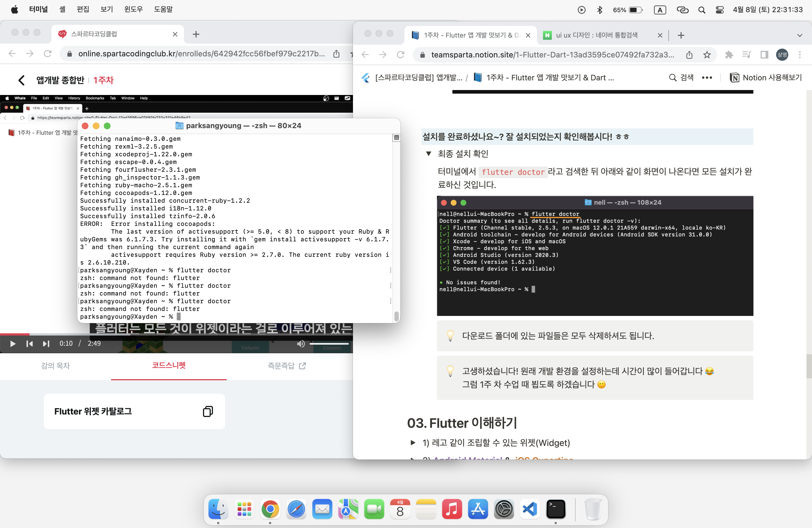Open the Chrome three-dot menu
The image size is (812, 528).
[799, 55]
